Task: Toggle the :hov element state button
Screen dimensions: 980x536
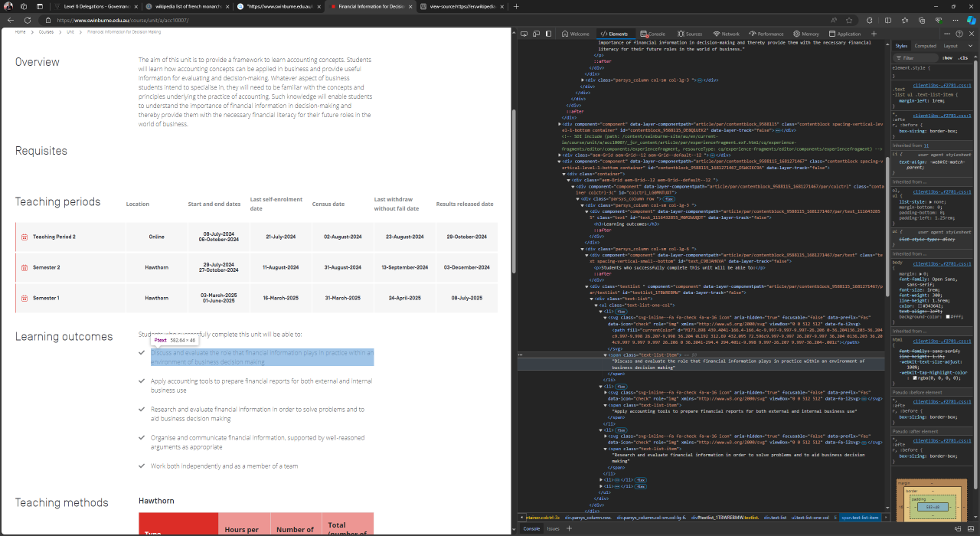Action: pyautogui.click(x=947, y=57)
